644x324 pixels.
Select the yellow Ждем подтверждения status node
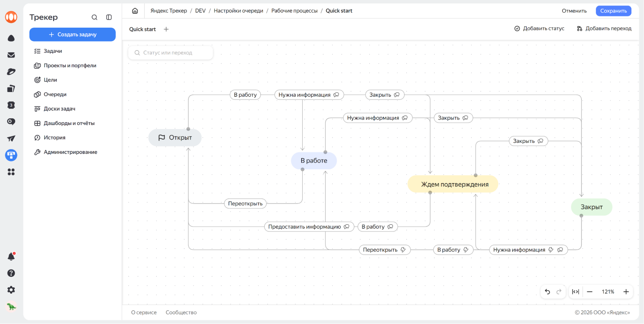coord(454,184)
